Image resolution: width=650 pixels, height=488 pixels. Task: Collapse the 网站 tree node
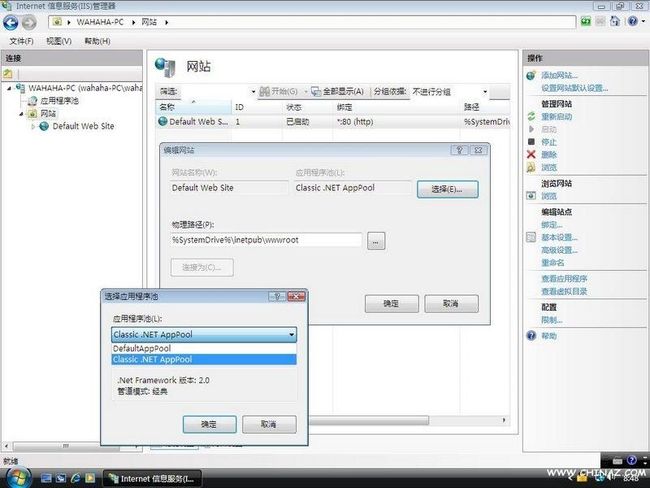point(21,114)
